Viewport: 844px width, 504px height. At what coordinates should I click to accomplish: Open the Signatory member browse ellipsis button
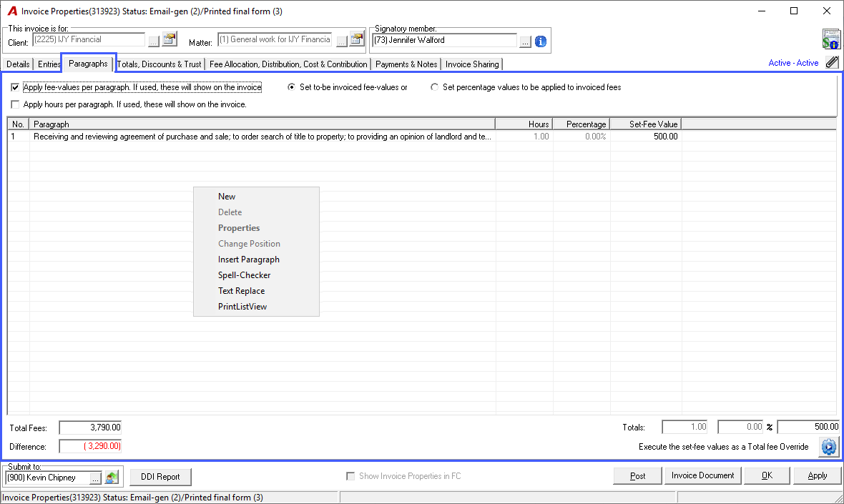pyautogui.click(x=525, y=41)
